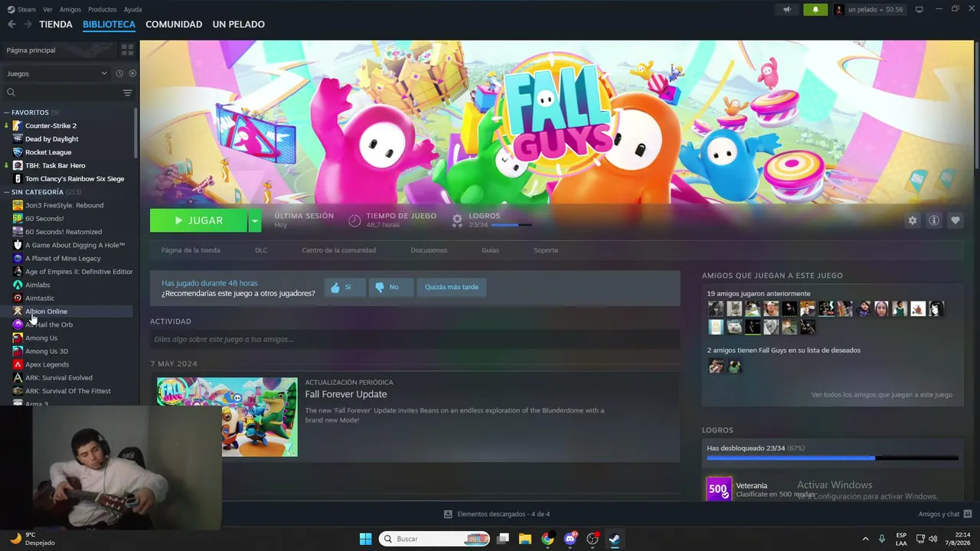Click the library search magnifier icon
This screenshot has width=980, height=551.
coord(11,93)
